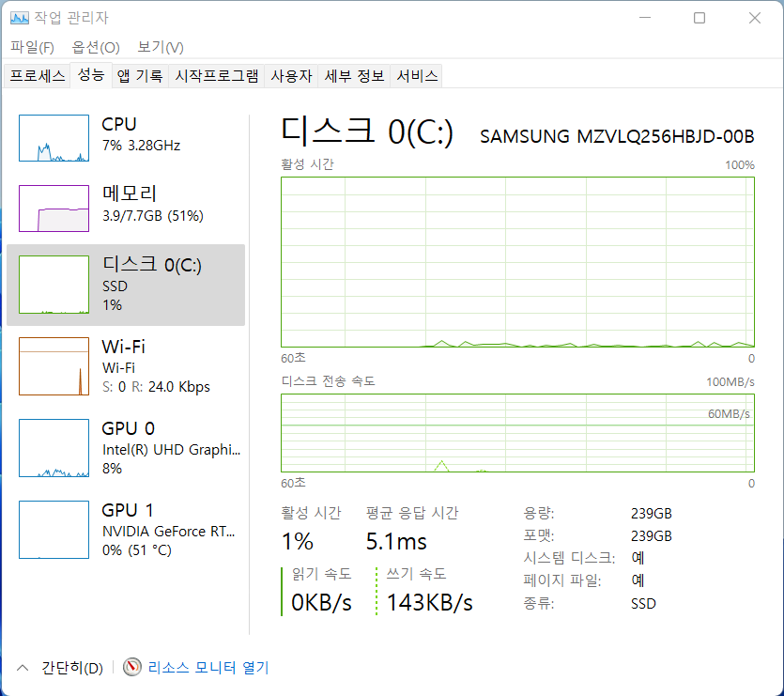This screenshot has width=784, height=696.
Task: Click the 리소스 모니터 gauge icon
Action: (x=132, y=668)
